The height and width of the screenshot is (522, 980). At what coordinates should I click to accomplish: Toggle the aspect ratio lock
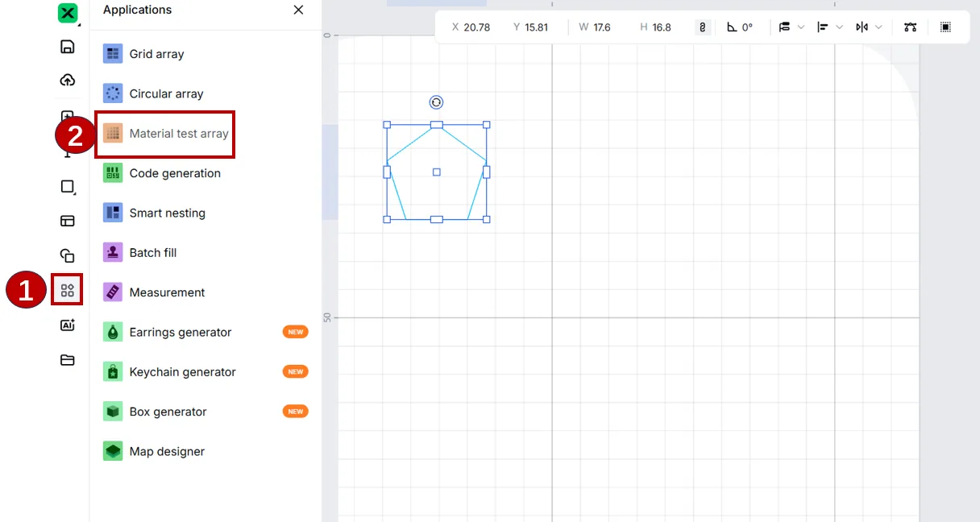tap(703, 27)
